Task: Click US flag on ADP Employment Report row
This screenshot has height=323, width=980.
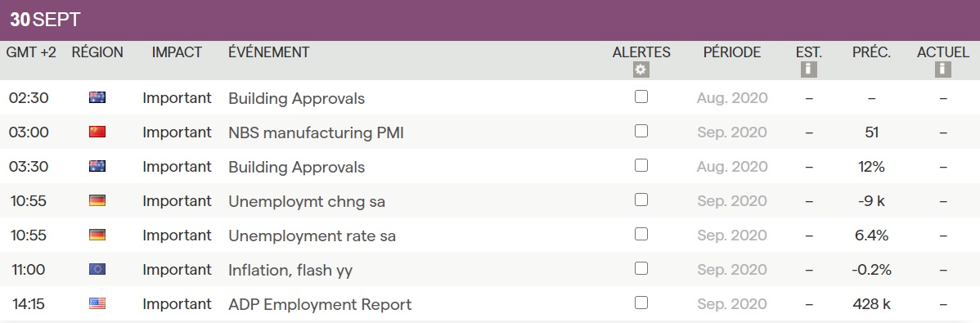Action: tap(97, 303)
